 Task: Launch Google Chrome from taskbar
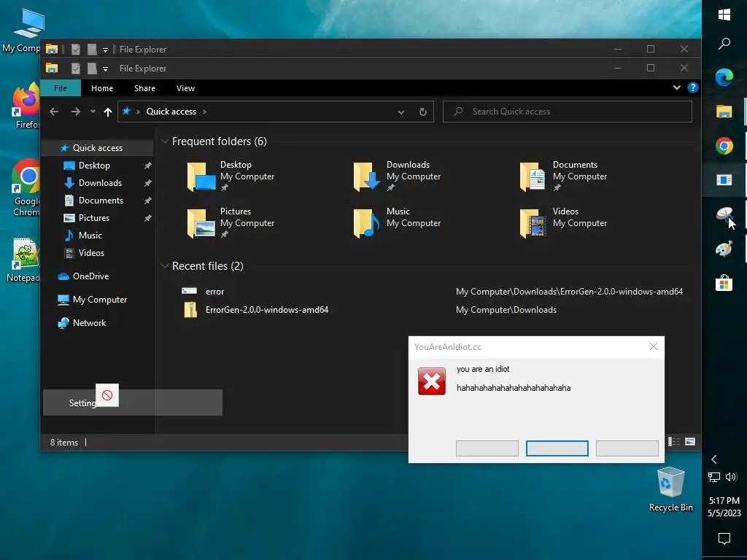pos(724,146)
